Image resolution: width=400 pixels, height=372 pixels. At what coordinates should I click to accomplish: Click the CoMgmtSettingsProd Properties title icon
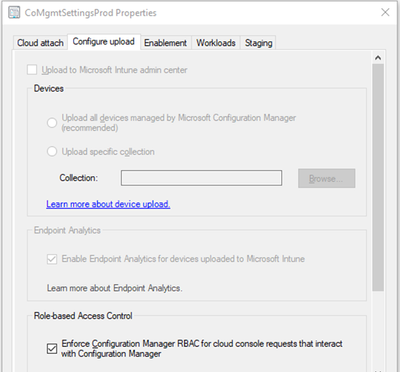point(14,13)
